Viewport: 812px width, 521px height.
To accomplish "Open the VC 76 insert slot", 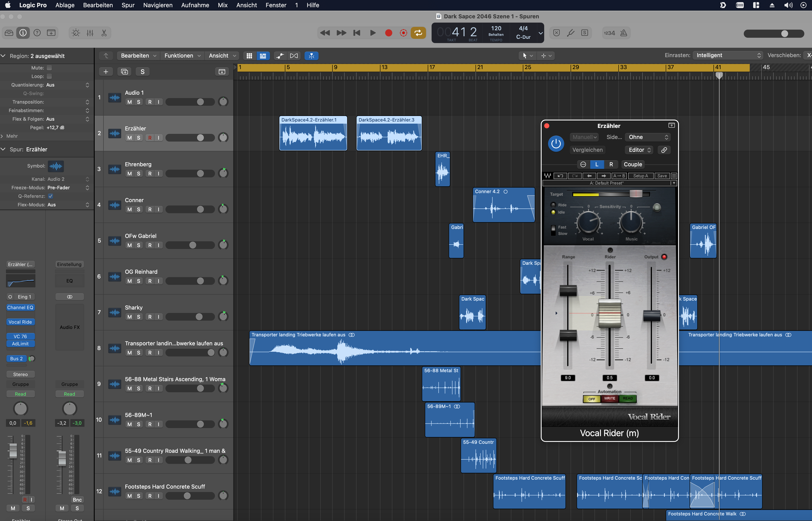I will 20,336.
